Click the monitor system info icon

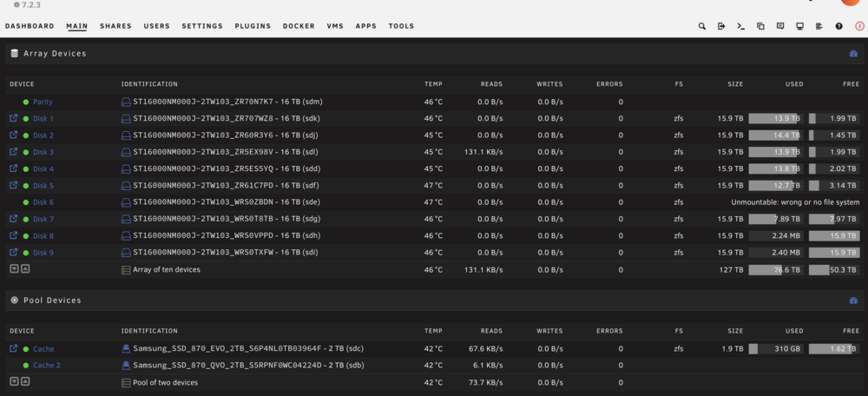click(x=800, y=26)
